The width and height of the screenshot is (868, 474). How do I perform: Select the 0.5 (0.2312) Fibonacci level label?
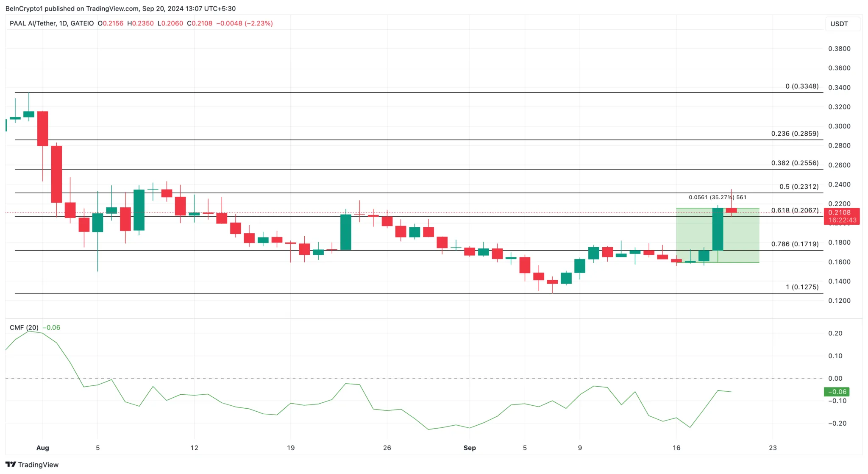798,187
